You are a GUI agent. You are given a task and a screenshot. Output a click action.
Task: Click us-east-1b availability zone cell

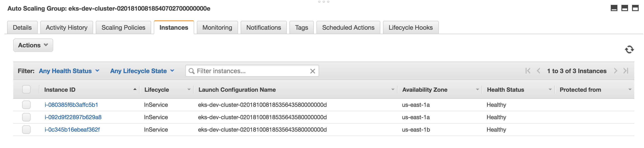[x=416, y=130]
